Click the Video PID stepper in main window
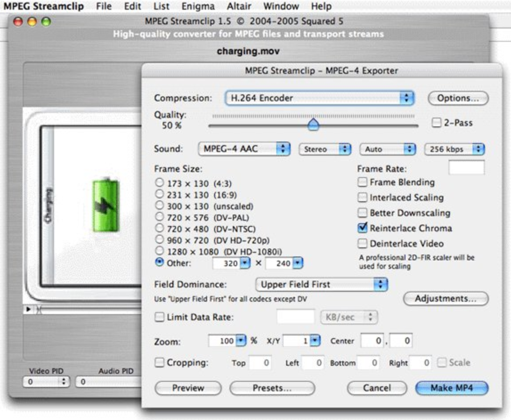Viewport: 511px width, 420px height. coord(64,382)
